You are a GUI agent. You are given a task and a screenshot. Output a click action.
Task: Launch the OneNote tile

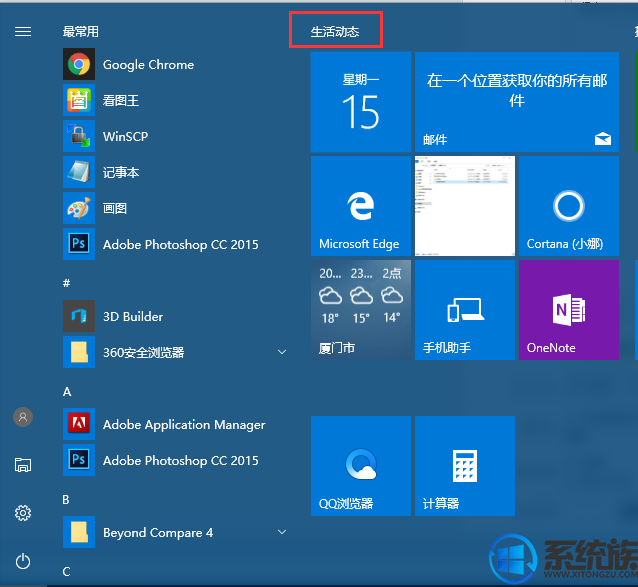click(x=569, y=310)
